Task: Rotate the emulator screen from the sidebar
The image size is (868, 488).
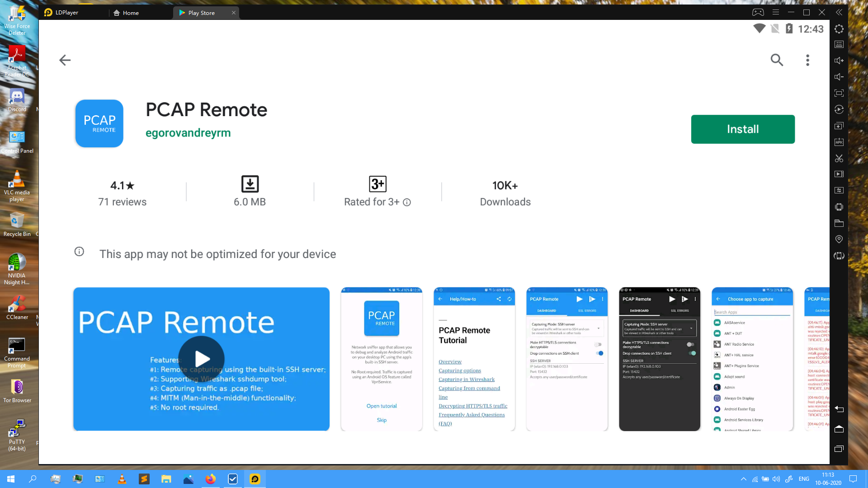Action: pyautogui.click(x=839, y=256)
